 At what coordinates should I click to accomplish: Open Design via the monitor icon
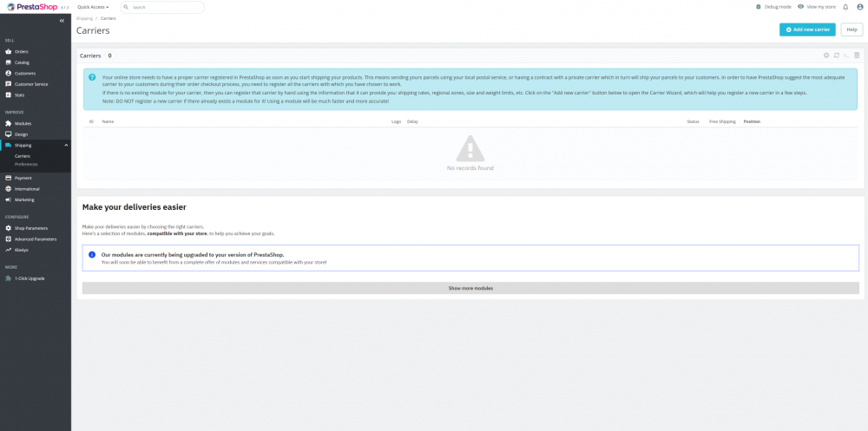[9, 134]
